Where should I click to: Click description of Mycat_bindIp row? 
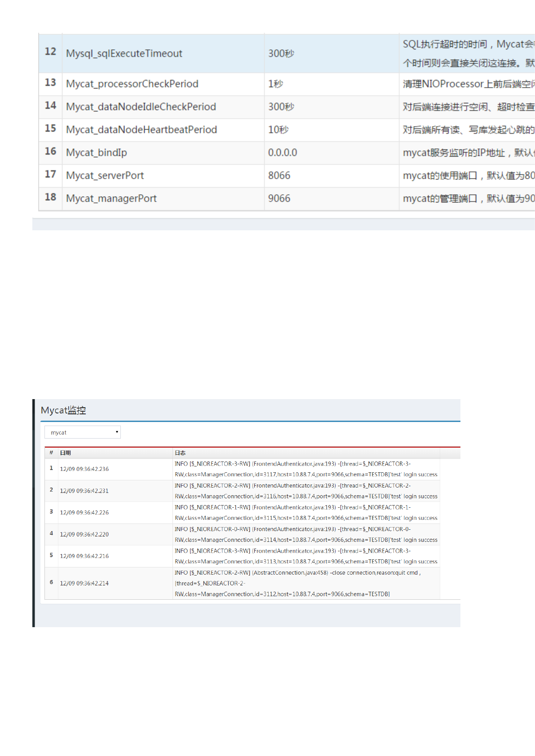[469, 153]
